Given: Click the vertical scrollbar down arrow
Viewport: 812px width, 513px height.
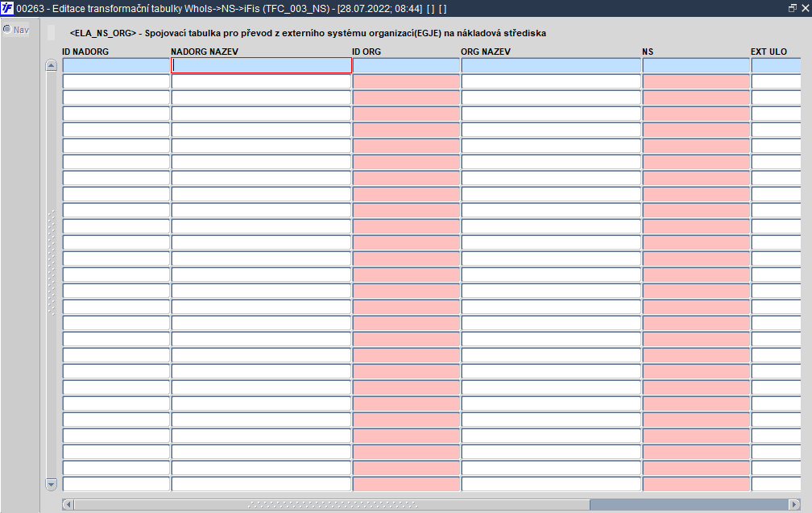Looking at the screenshot, I should 51,485.
